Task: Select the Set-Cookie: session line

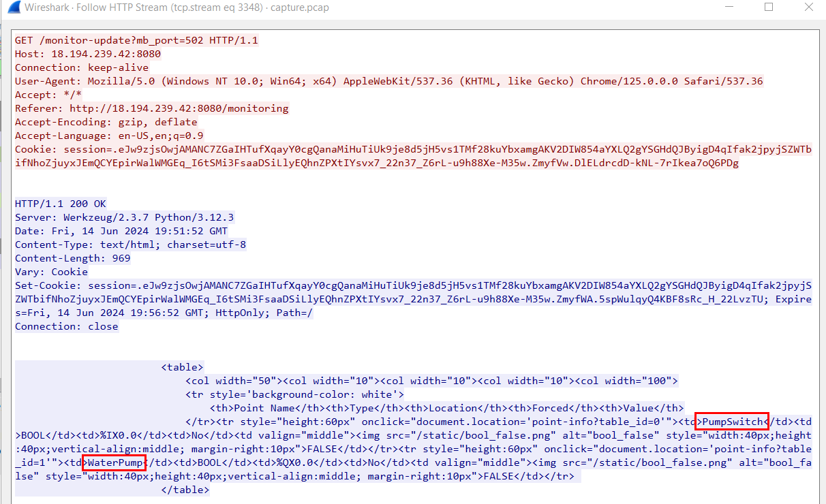Action: (413, 299)
